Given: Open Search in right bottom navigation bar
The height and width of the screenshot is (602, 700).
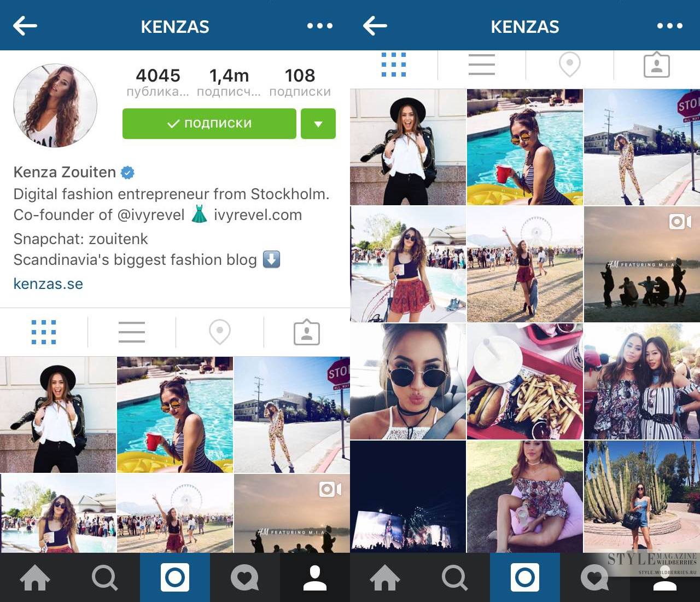Looking at the screenshot, I should [x=455, y=578].
